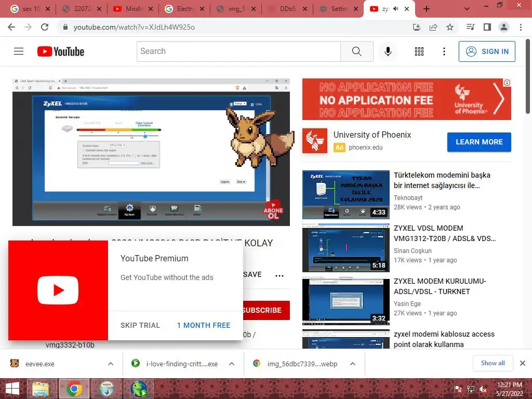
Task: Click the install page icon in address bar
Action: (417, 27)
